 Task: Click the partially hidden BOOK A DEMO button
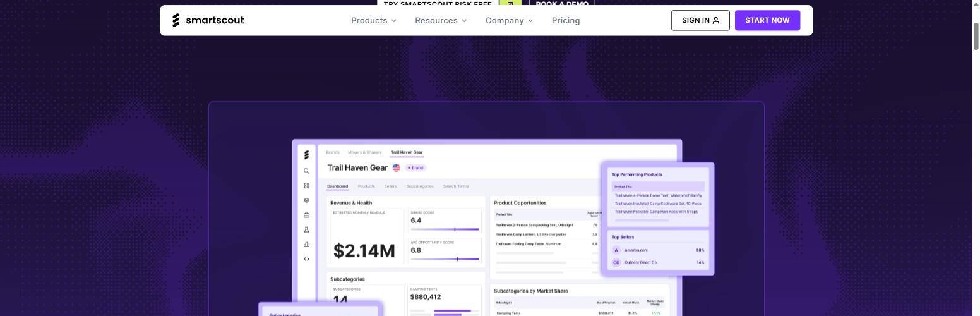562,4
